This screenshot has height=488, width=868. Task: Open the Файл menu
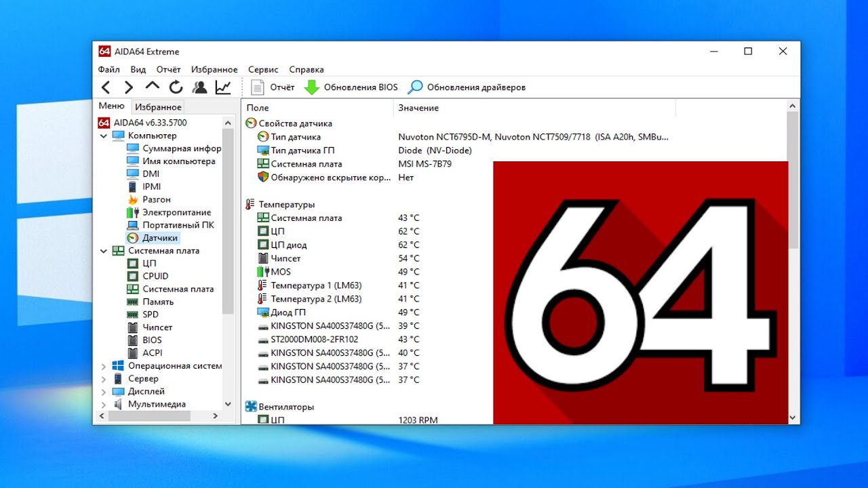(x=108, y=69)
